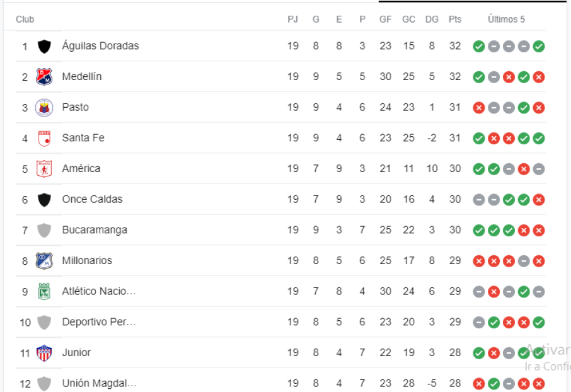
Task: Click the Pts column header
Action: pyautogui.click(x=455, y=20)
